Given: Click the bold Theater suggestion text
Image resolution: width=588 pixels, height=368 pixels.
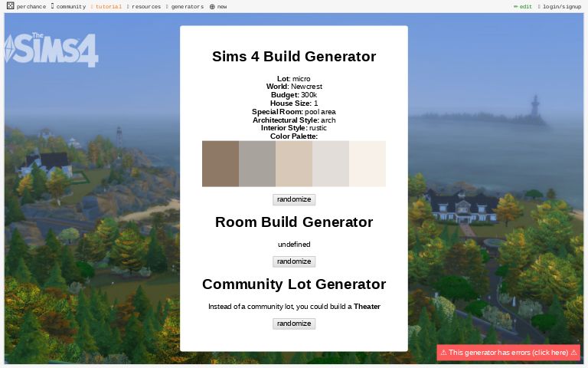Looking at the screenshot, I should (367, 307).
